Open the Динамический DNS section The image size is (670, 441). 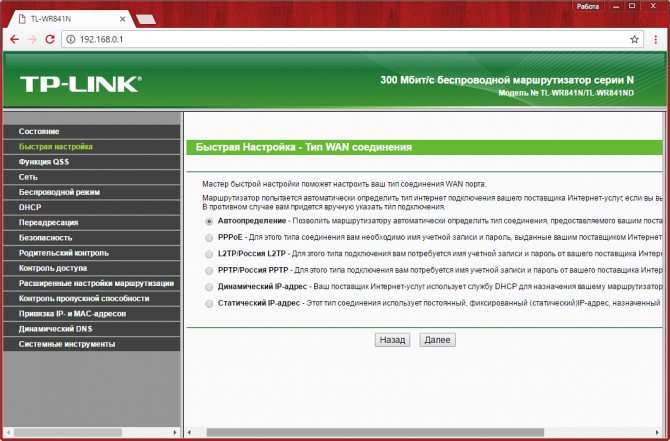91,329
